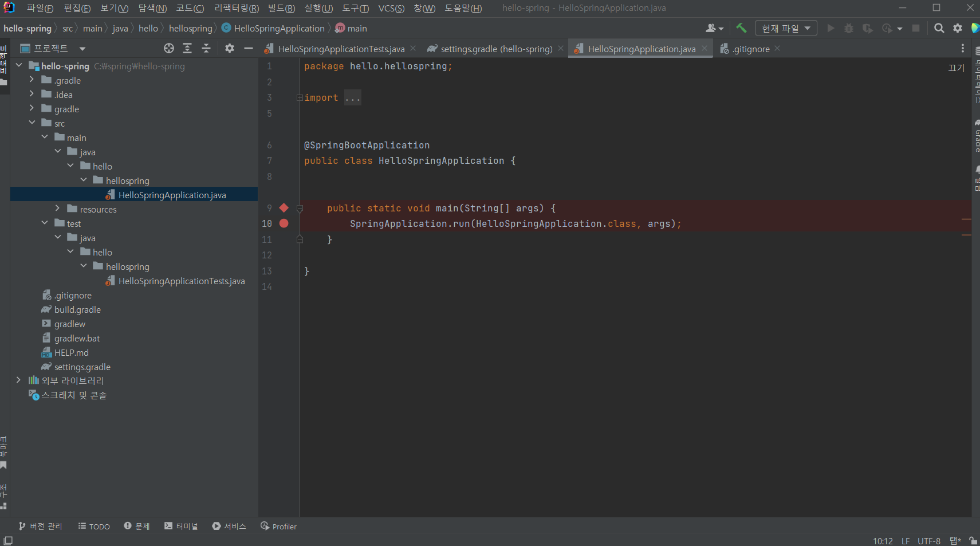Viewport: 980px width, 546px height.
Task: Collapse the test folder
Action: point(45,223)
